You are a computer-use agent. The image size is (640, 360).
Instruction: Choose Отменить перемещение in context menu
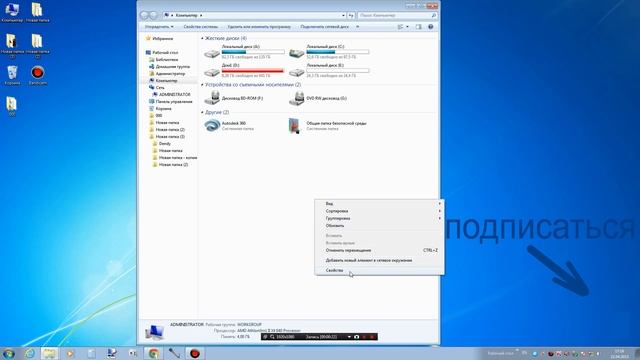379,250
